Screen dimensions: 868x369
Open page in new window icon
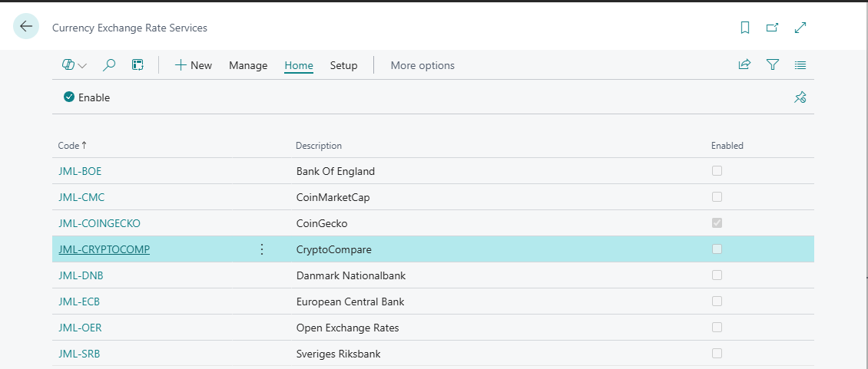coord(772,28)
